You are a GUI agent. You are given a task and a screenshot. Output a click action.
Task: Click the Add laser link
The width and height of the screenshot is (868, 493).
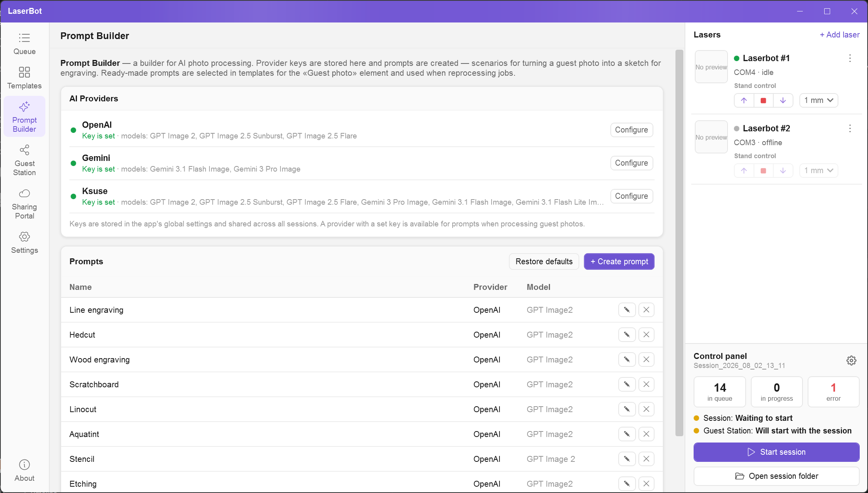tap(840, 35)
